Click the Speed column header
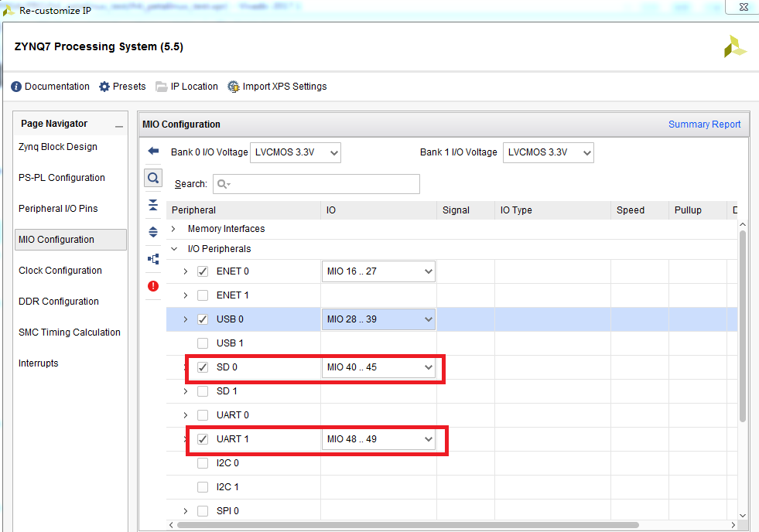Screen dimensions: 759x532 click(639, 210)
